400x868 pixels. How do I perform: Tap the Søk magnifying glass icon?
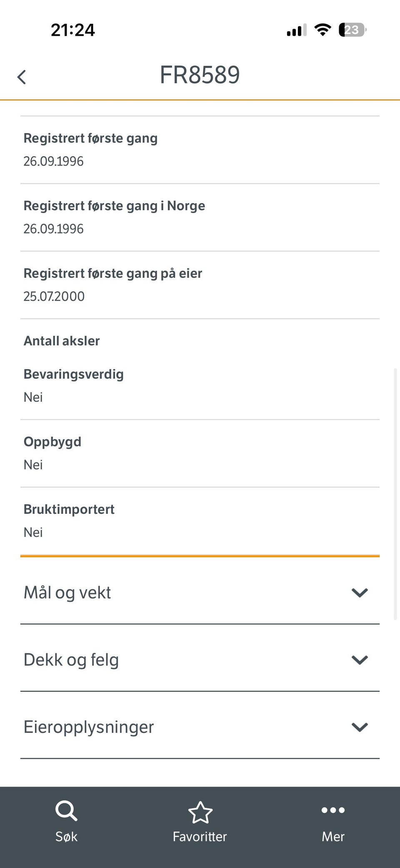click(x=66, y=811)
